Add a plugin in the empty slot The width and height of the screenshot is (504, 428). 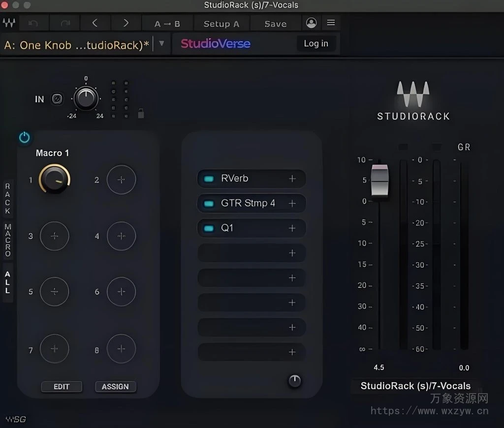[x=292, y=253]
